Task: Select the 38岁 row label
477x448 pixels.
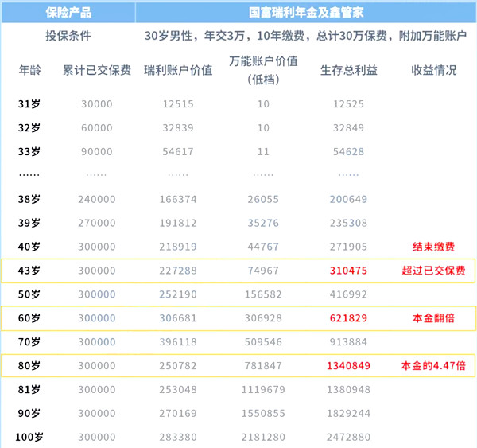Action: click(x=29, y=199)
